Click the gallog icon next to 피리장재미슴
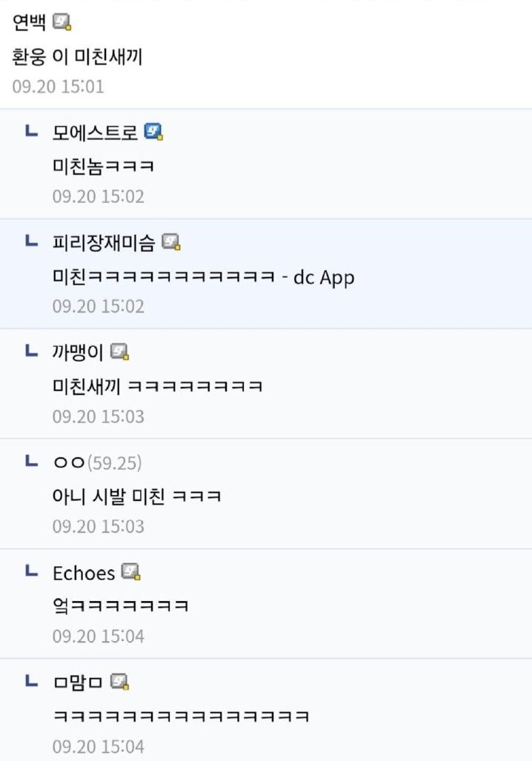This screenshot has width=532, height=761. [171, 242]
